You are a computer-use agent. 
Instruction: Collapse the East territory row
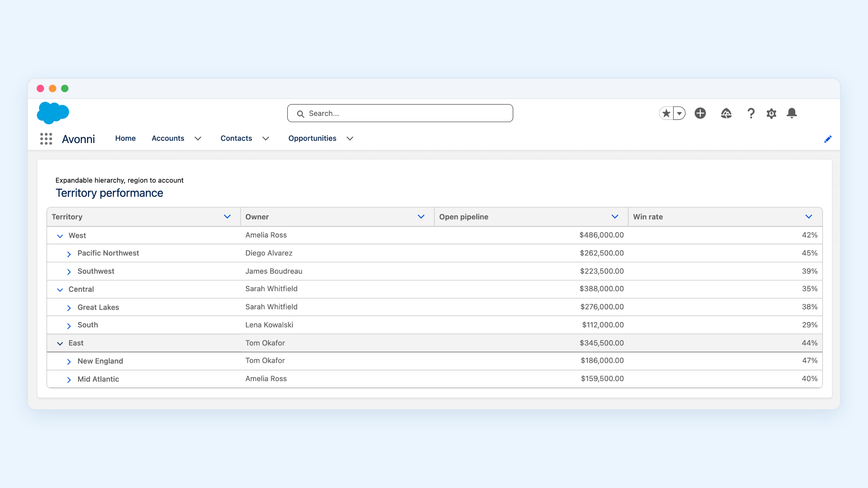pyautogui.click(x=60, y=344)
